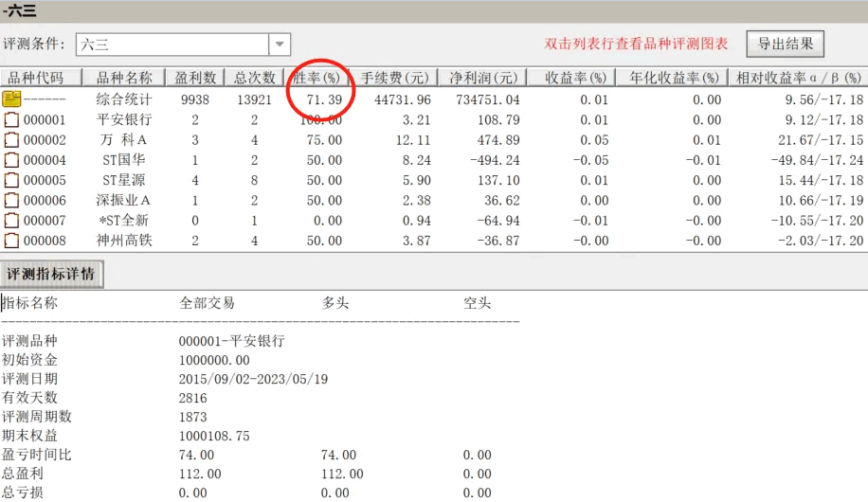Open the 评测指标详情 tab
The height and width of the screenshot is (502, 868).
[x=51, y=274]
